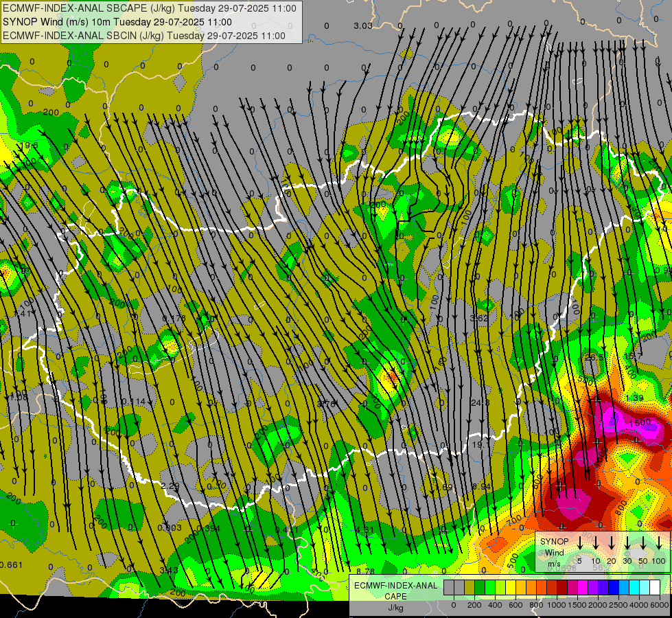Image resolution: width=672 pixels, height=618 pixels.
Task: Click the 10 m/s wind arrow in SYNOP legend
Action: (x=596, y=542)
